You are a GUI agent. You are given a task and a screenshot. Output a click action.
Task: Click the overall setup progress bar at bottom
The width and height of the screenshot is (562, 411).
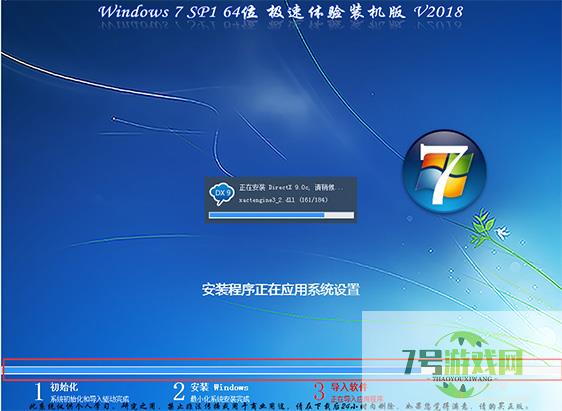282,370
